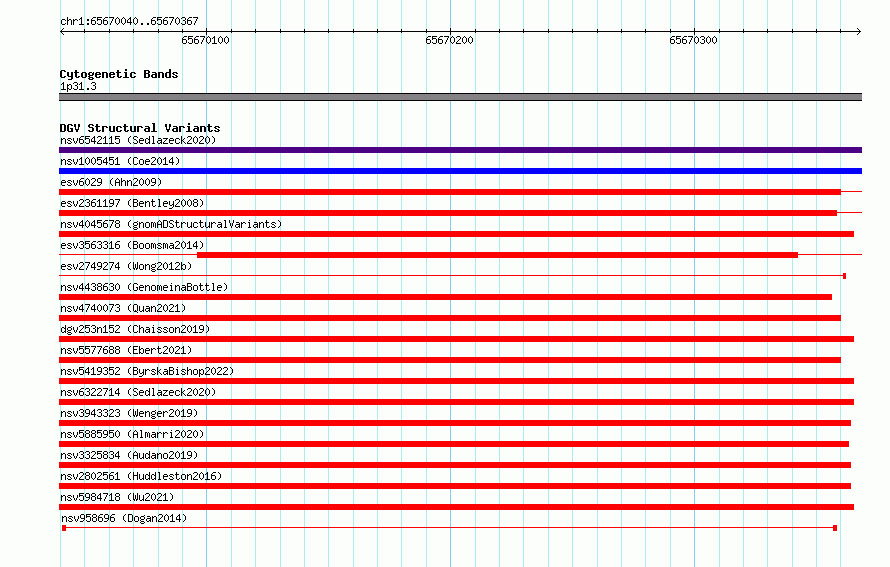This screenshot has height=567, width=890.
Task: Click the esv2749274 (Wong2012b) label
Action: coord(126,266)
